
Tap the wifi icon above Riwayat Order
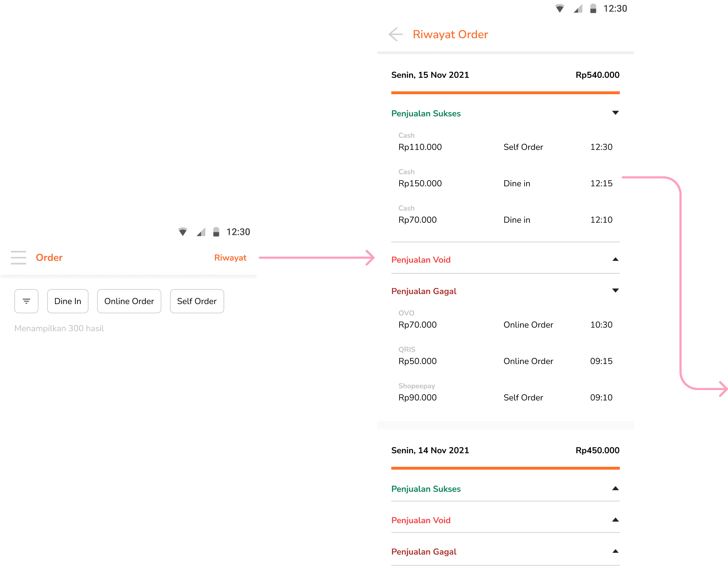560,9
